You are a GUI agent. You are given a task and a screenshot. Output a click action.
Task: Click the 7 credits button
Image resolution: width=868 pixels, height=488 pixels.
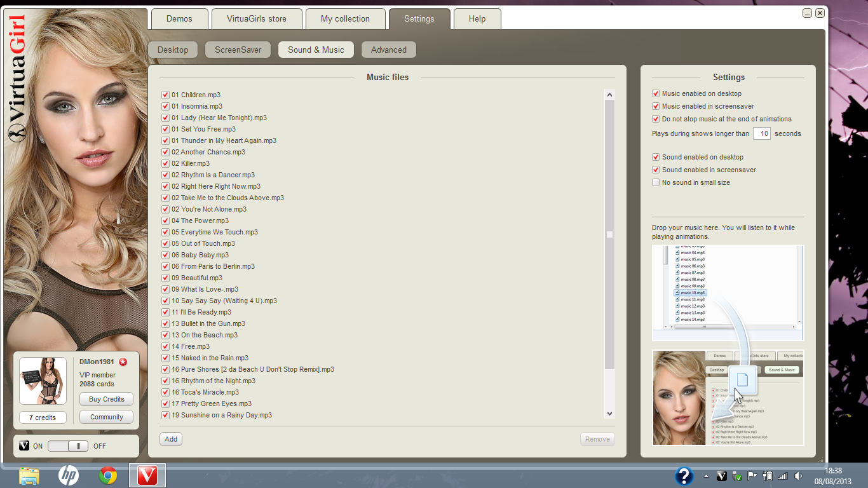(43, 417)
